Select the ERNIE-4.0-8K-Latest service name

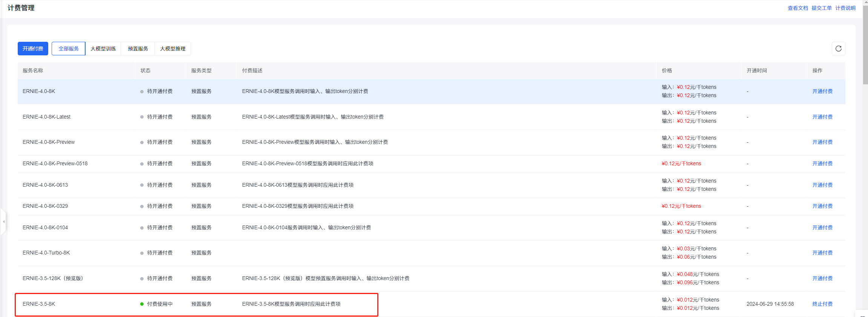pyautogui.click(x=46, y=117)
